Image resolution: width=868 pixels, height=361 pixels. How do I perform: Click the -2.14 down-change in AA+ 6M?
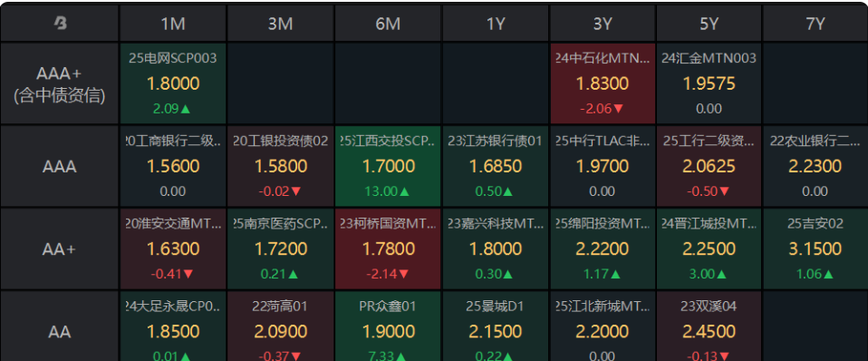(388, 274)
